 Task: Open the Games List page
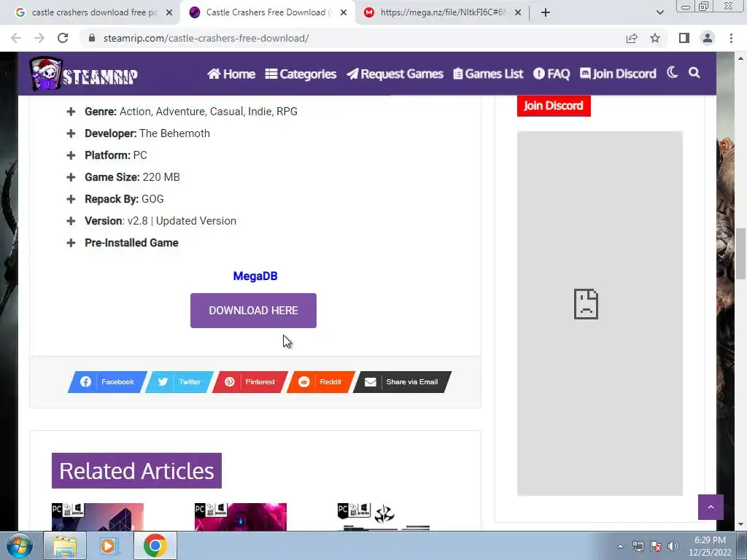click(488, 74)
